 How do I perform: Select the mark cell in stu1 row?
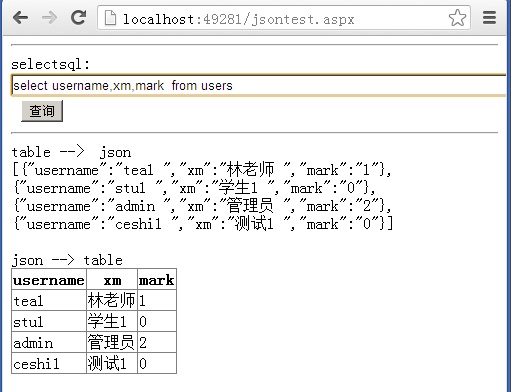point(157,321)
